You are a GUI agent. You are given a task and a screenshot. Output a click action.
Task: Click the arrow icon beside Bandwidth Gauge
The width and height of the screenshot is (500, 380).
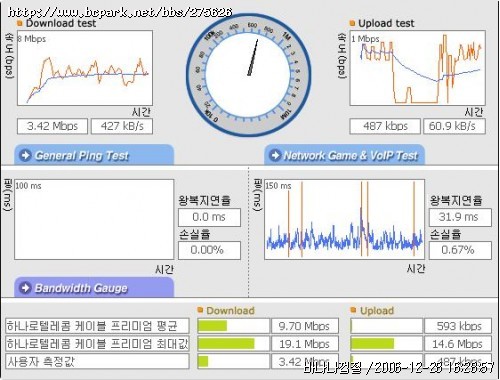click(26, 288)
